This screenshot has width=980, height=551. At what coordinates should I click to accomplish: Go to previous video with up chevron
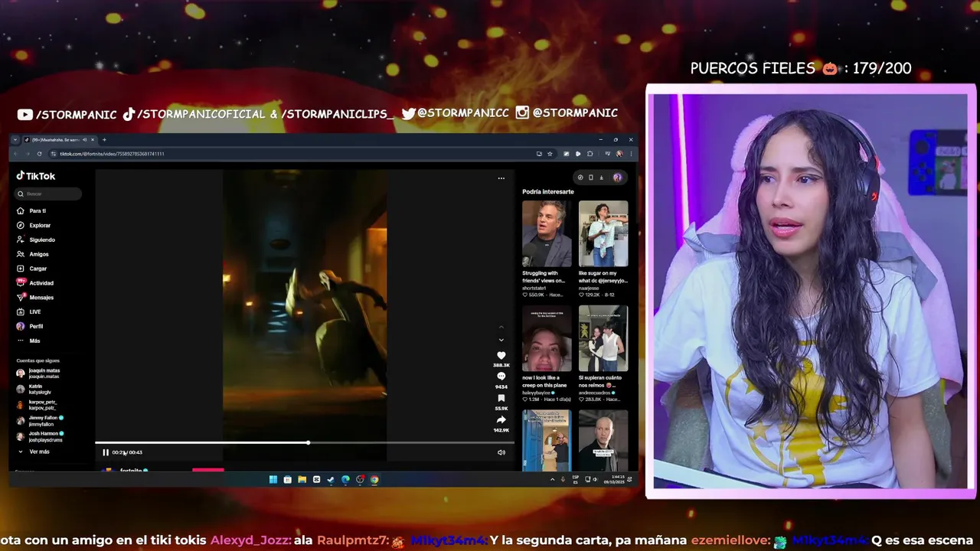coord(501,327)
